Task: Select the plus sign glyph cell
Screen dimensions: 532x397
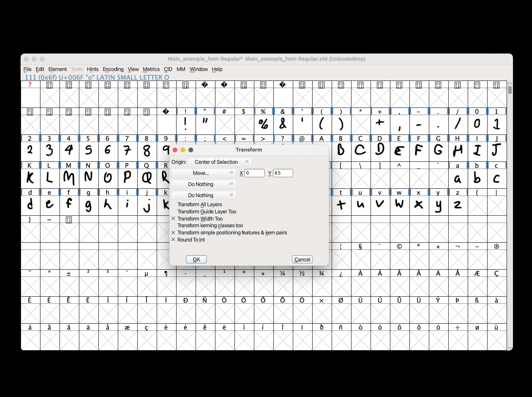Action: coord(380,125)
